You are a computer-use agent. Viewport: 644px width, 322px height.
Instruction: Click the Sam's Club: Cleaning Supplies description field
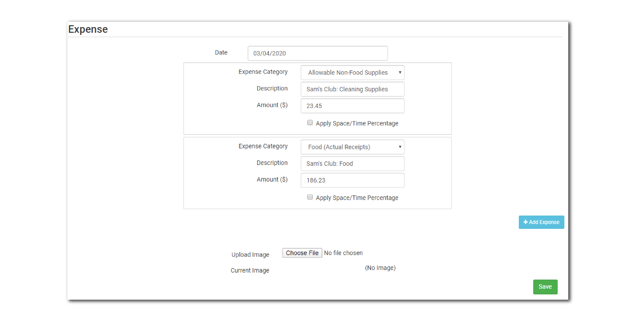[352, 89]
